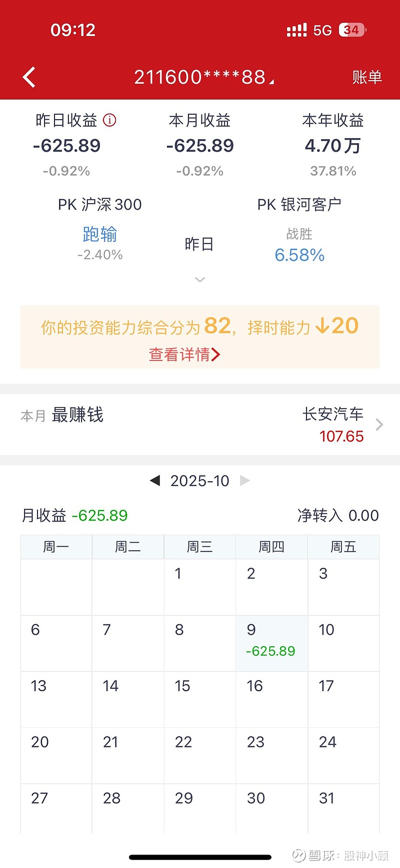Tap the 本月收益 amount

point(200,146)
